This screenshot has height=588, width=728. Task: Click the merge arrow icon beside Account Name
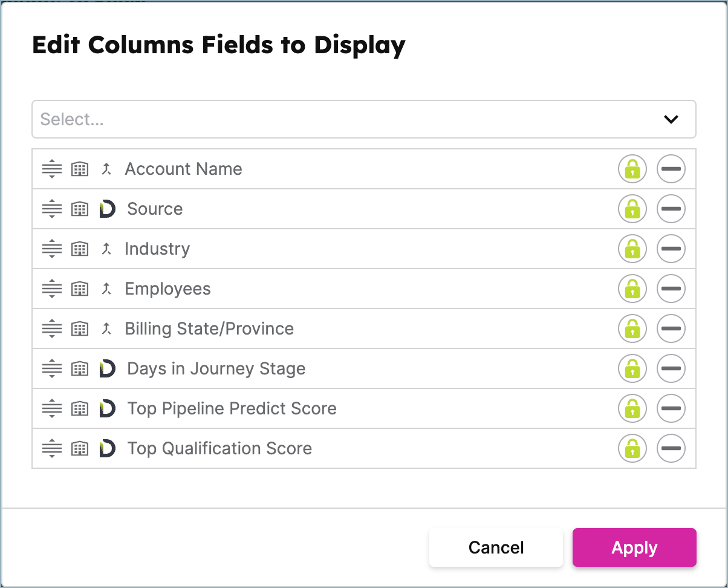pos(107,169)
